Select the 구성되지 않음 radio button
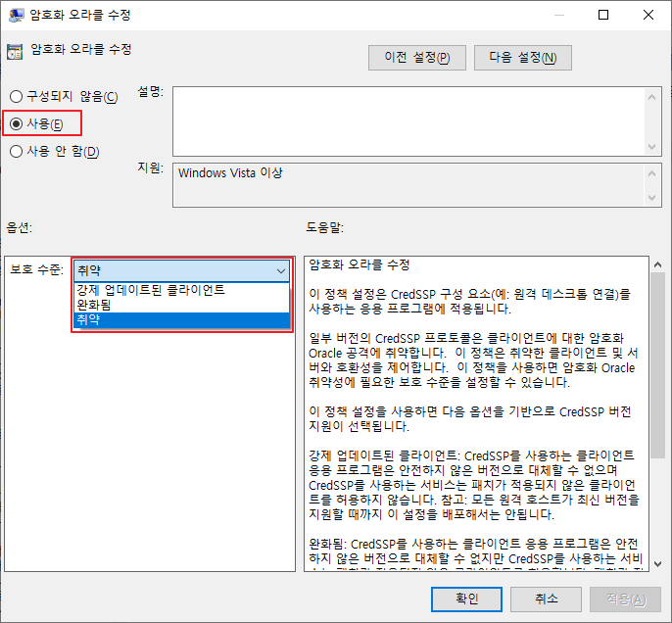 tap(16, 96)
